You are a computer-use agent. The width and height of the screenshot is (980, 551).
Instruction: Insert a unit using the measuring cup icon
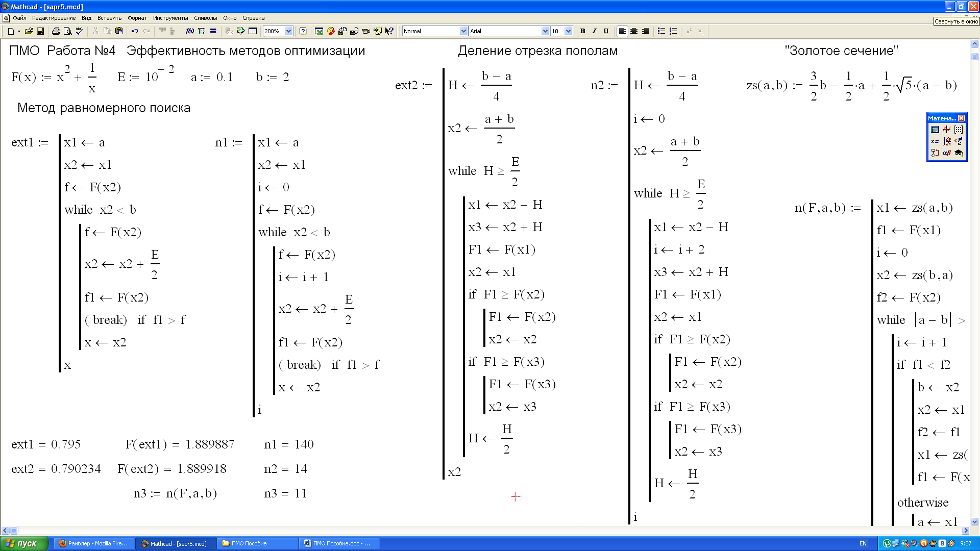pyautogui.click(x=202, y=31)
